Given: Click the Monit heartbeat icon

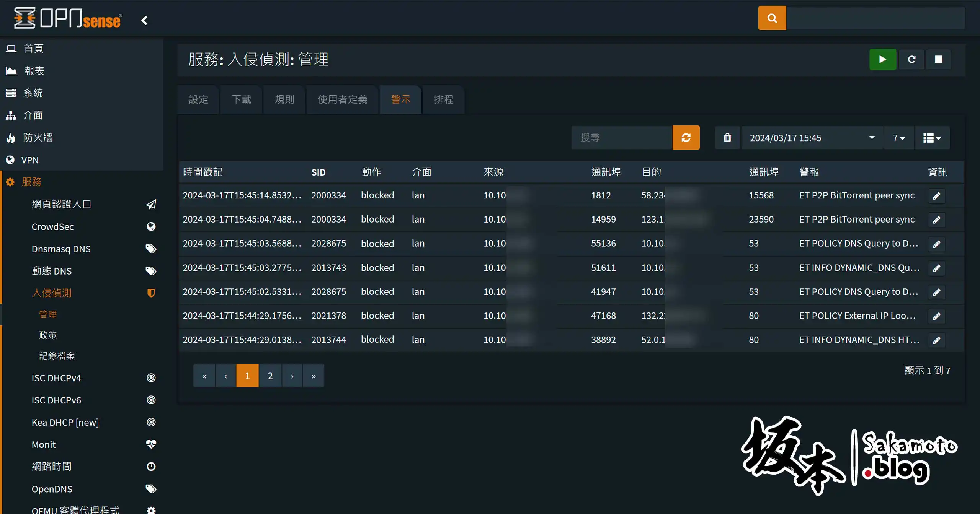Looking at the screenshot, I should (151, 444).
